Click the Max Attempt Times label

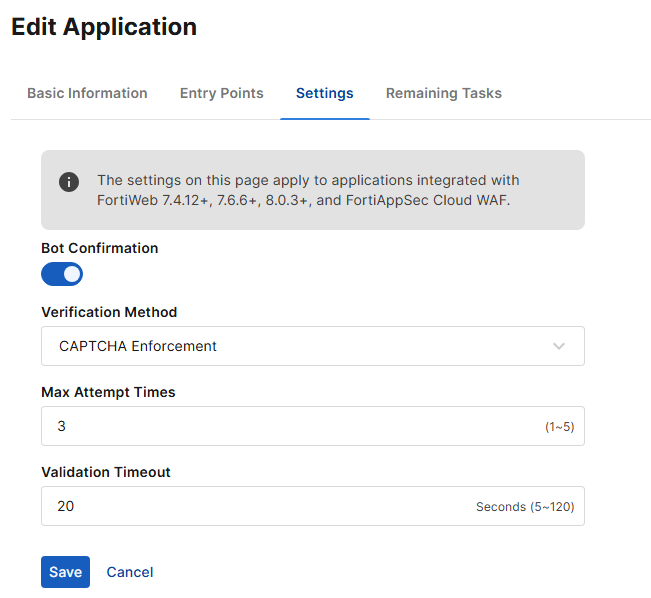(108, 392)
